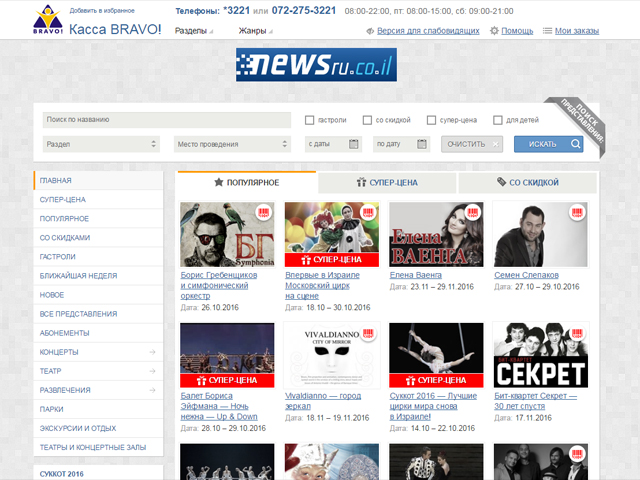Open the Место проведения select box
Screen dimensions: 640x480
[232, 144]
